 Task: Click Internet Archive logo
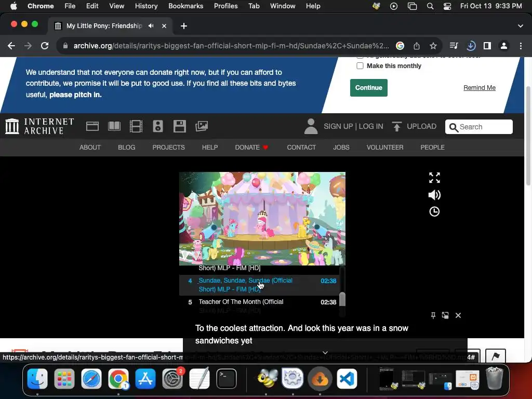pos(39,126)
